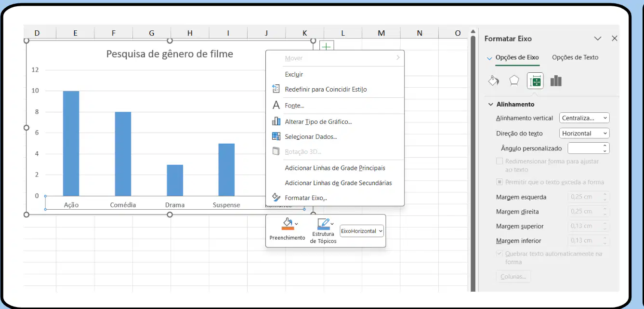Open Estrutura de Tópicos dropdown arrow
The height and width of the screenshot is (309, 644).
pos(332,224)
